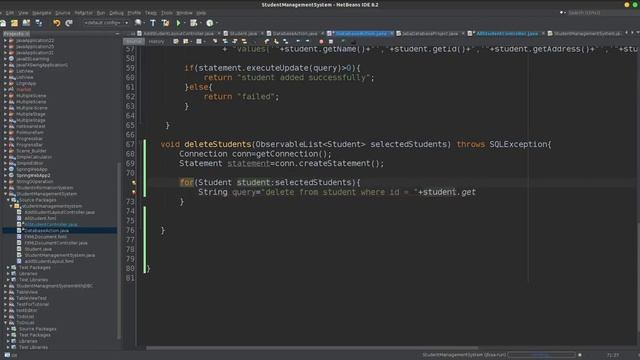
Task: Click the StudentManagementSystem run status text
Action: tap(464, 355)
